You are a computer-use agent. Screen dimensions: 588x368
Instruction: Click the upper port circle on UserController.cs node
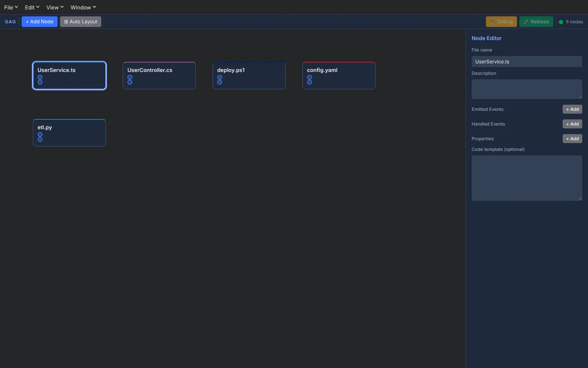click(x=130, y=77)
